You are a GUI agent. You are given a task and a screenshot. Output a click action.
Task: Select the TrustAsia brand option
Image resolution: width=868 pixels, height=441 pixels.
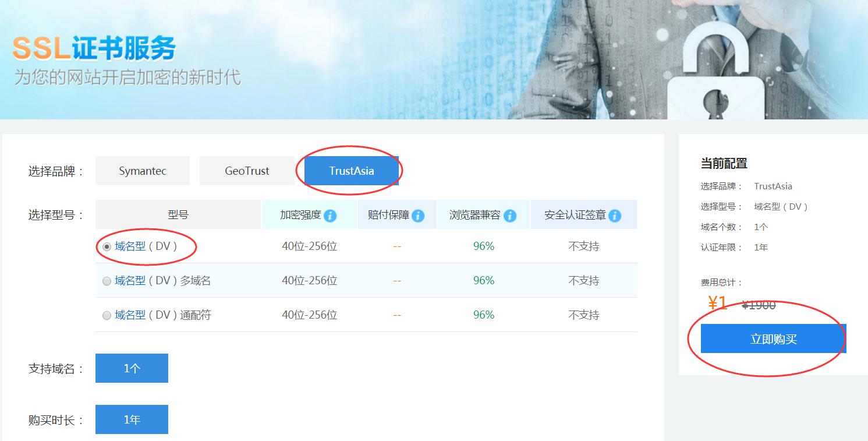point(350,171)
